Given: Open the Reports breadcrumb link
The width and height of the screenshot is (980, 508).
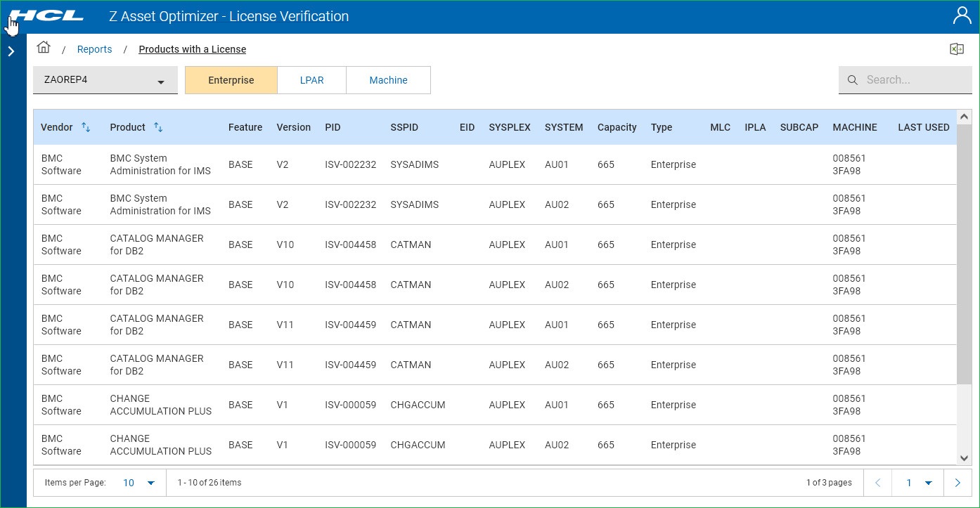Looking at the screenshot, I should (94, 49).
